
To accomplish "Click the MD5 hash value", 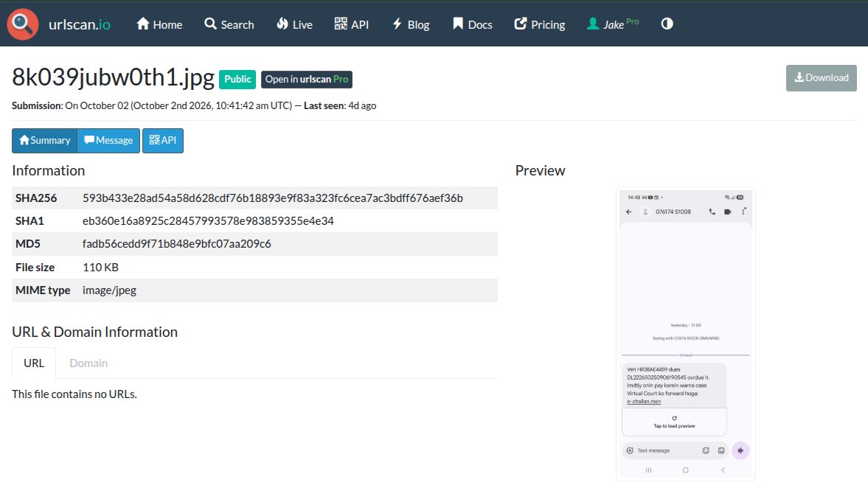I will pos(176,244).
